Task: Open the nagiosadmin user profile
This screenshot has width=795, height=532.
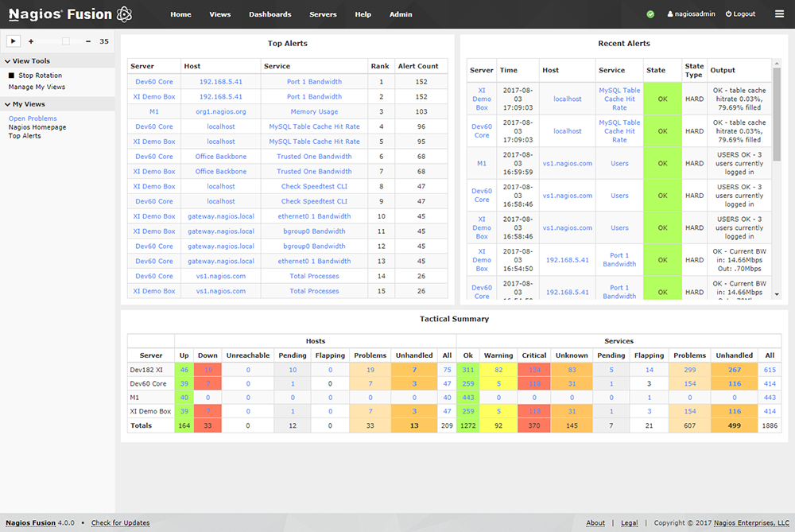Action: click(x=691, y=14)
